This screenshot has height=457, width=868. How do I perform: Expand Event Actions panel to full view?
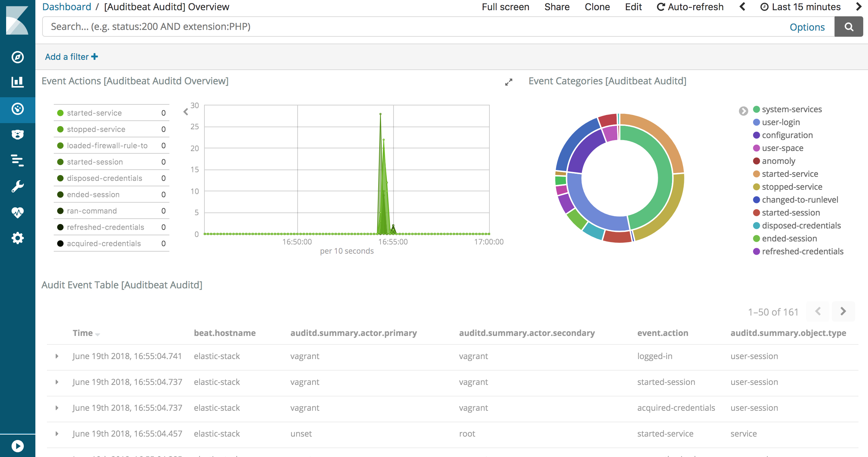pos(508,82)
